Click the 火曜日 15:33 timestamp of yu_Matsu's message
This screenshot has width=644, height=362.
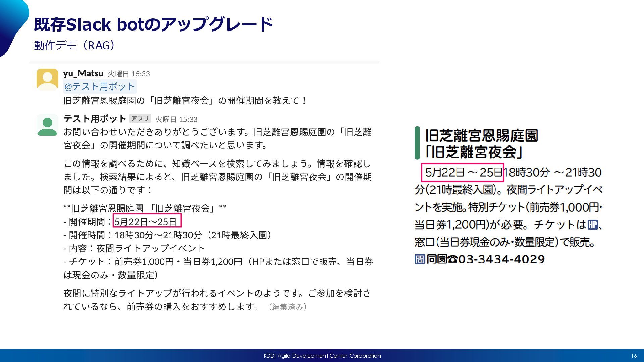[129, 74]
